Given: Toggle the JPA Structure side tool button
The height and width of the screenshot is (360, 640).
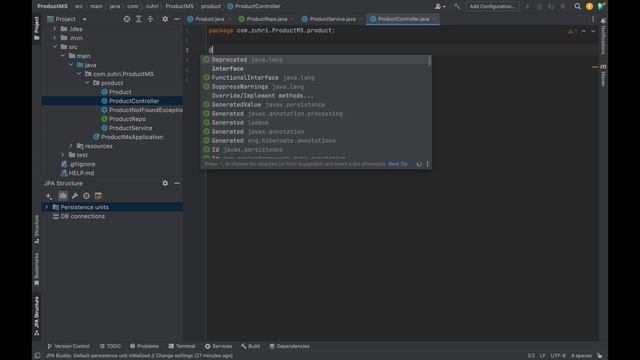Looking at the screenshot, I should 37,316.
